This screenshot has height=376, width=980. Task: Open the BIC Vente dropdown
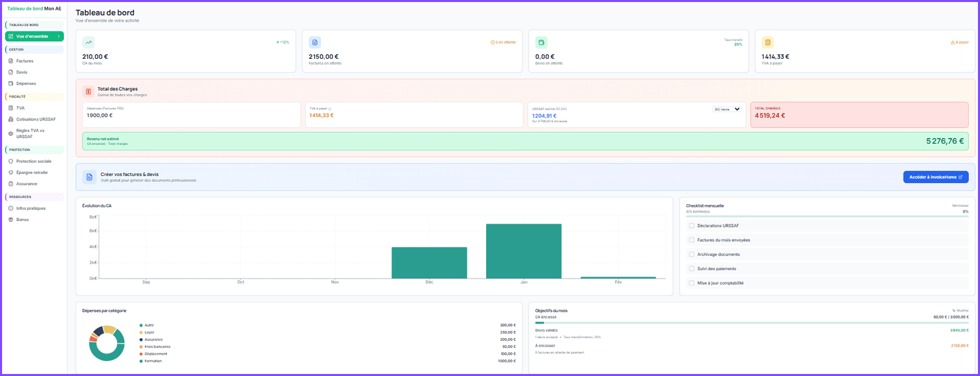[727, 109]
